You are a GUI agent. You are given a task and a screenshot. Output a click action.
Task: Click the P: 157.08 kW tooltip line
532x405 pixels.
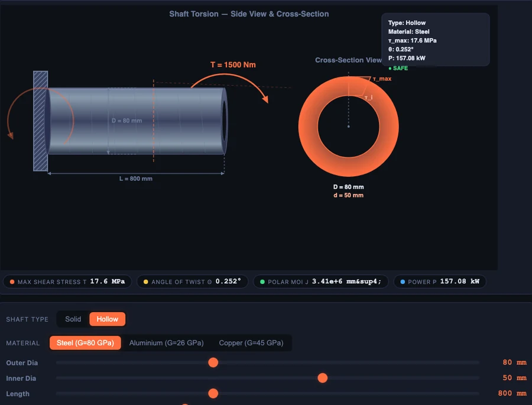[407, 58]
